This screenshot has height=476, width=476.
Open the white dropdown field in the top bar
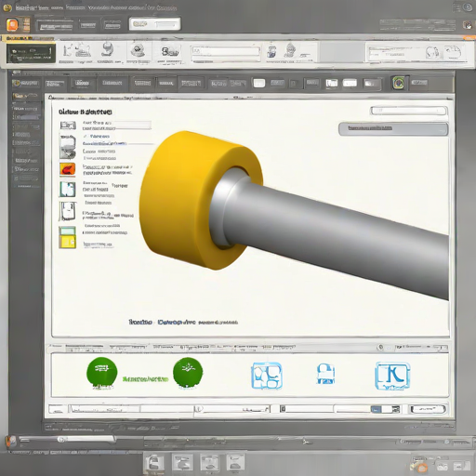(154, 24)
